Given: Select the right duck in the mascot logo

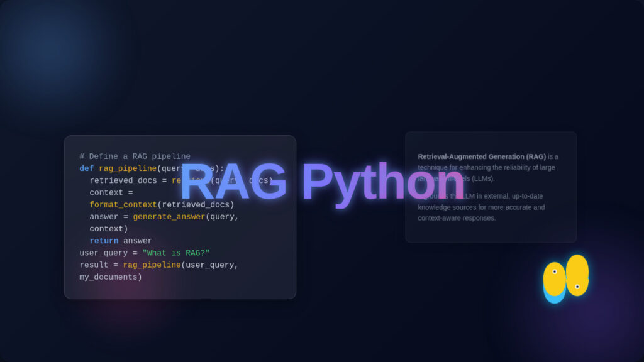Looking at the screenshot, I should (x=577, y=275).
